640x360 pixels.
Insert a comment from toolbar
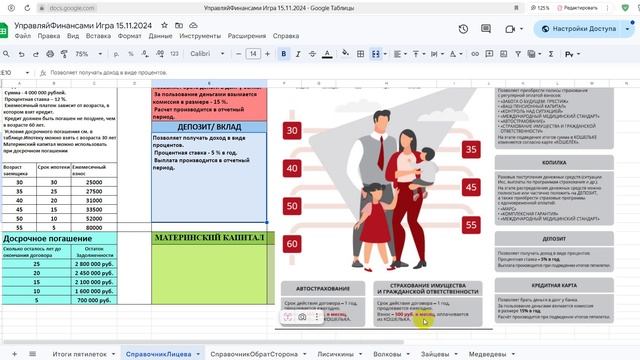[x=489, y=54]
